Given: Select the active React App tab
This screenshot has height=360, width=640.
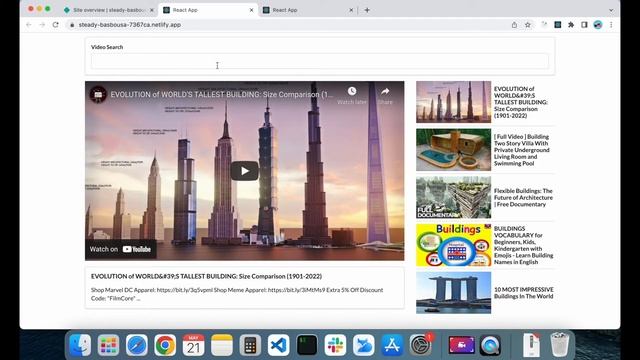Looking at the screenshot, I should (x=208, y=10).
